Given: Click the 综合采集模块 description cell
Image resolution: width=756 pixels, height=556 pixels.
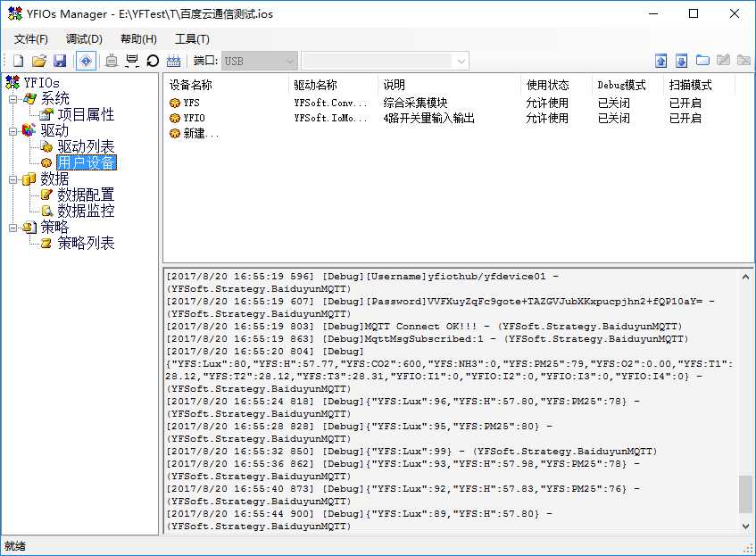Looking at the screenshot, I should click(415, 103).
